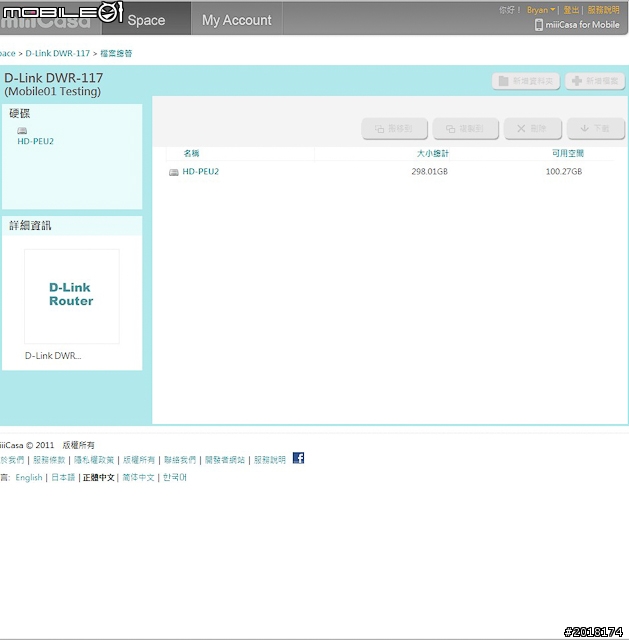Open the 聯絡我們 footer link

point(180,460)
